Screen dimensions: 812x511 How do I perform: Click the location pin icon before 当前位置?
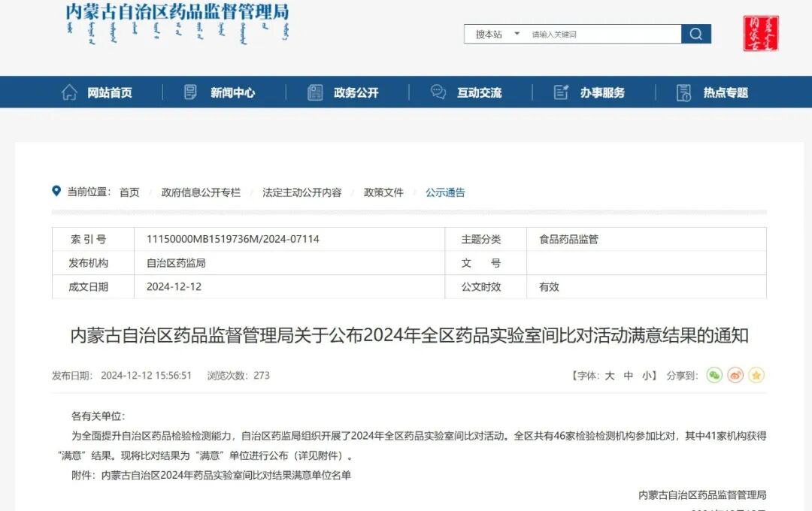(56, 191)
